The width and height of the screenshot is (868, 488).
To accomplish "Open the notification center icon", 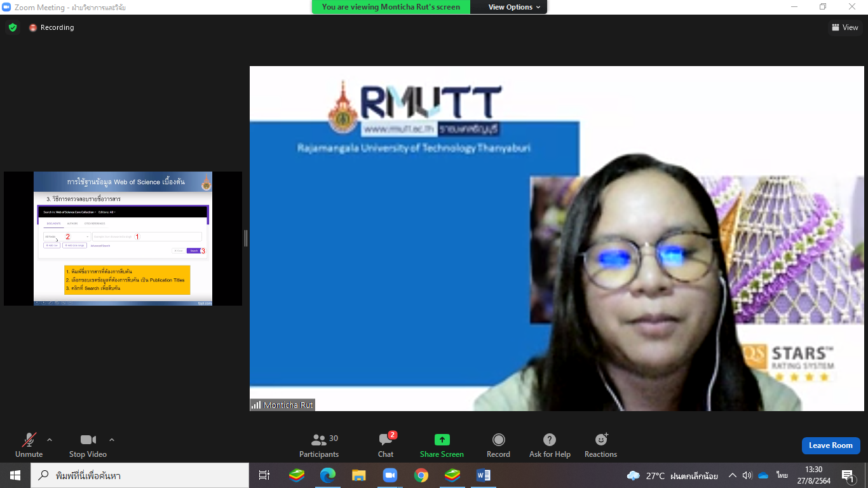I will coord(848,475).
